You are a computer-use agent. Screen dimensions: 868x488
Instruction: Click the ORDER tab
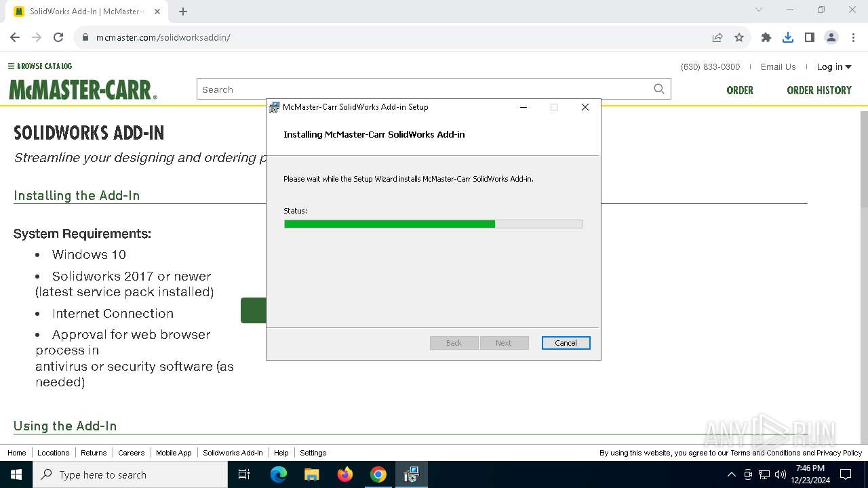(x=740, y=90)
